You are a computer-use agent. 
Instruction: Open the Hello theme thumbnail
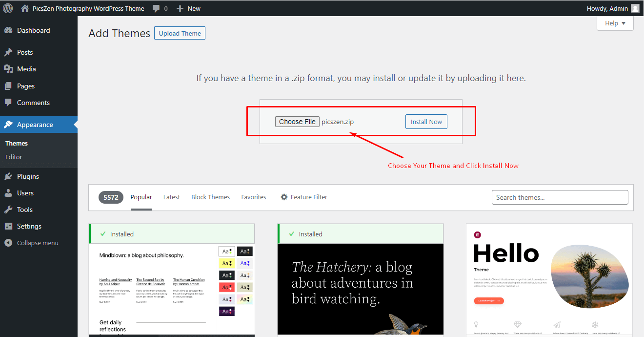tap(549, 280)
